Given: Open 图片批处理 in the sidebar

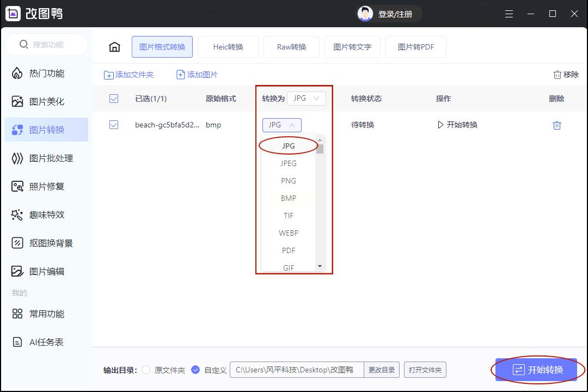Looking at the screenshot, I should [x=46, y=158].
